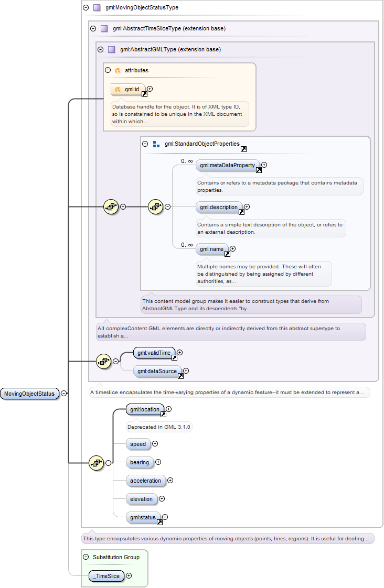
Task: Collapse inner StandardObjectProperties sequence minus
Action: pyautogui.click(x=167, y=206)
